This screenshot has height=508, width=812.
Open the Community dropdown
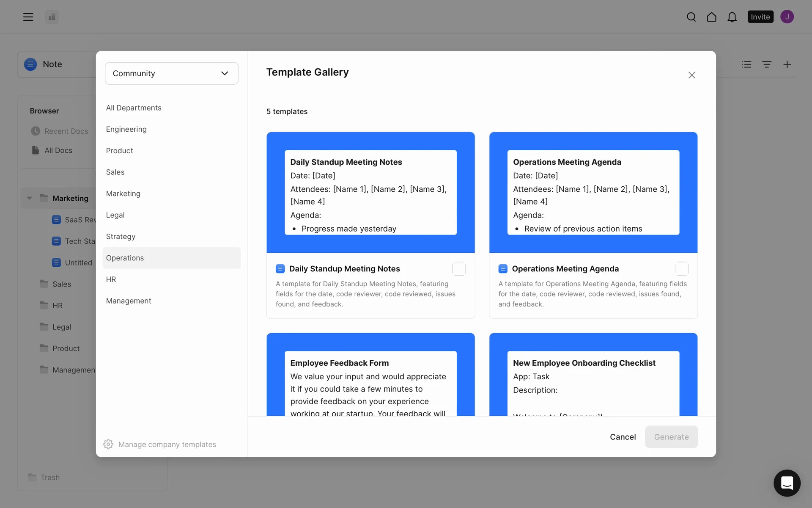pos(171,73)
